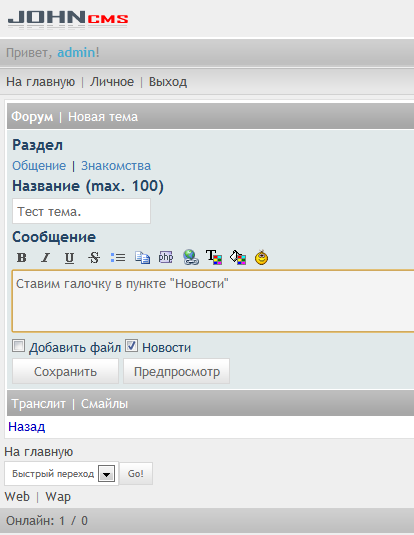This screenshot has height=535, width=414.
Task: Apply underline formatting with the U icon
Action: pos(70,257)
